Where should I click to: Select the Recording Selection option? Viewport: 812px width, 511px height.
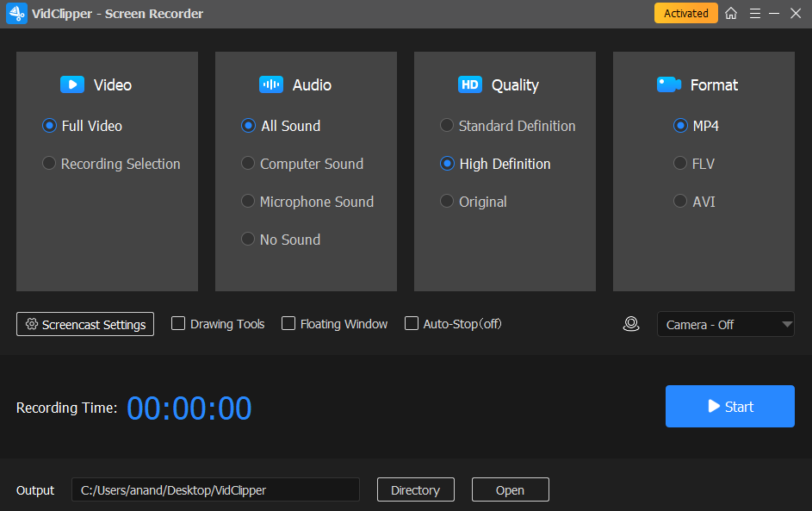click(50, 164)
